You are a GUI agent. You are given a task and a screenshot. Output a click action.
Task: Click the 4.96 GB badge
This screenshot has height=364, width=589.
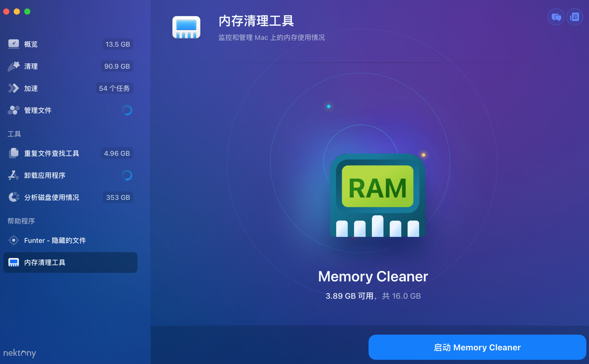click(x=117, y=153)
